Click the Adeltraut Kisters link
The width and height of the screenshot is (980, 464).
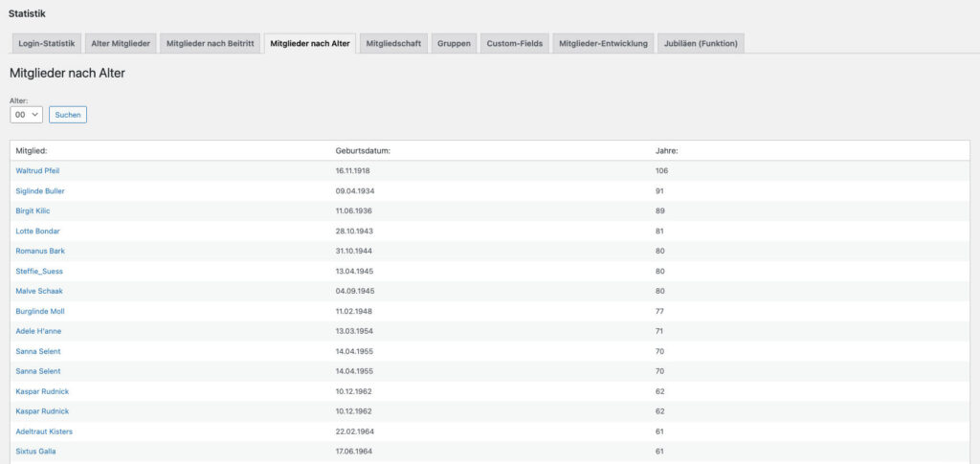coord(44,431)
